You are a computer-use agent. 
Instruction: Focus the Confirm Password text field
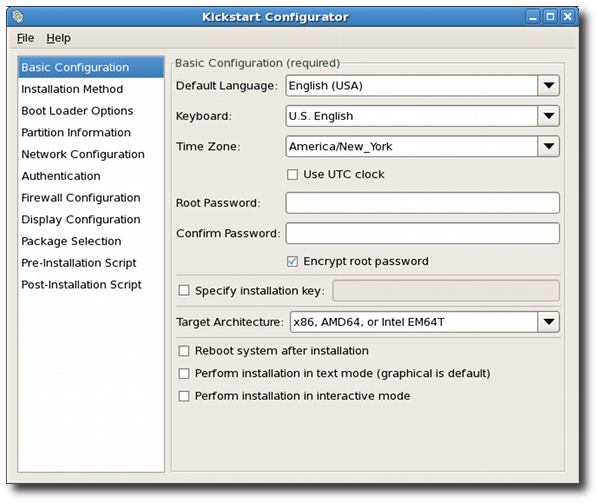pyautogui.click(x=423, y=233)
